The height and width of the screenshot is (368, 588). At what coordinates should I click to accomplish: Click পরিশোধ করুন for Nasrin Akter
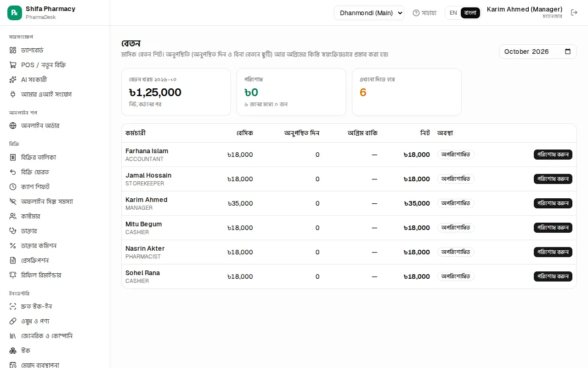click(553, 252)
